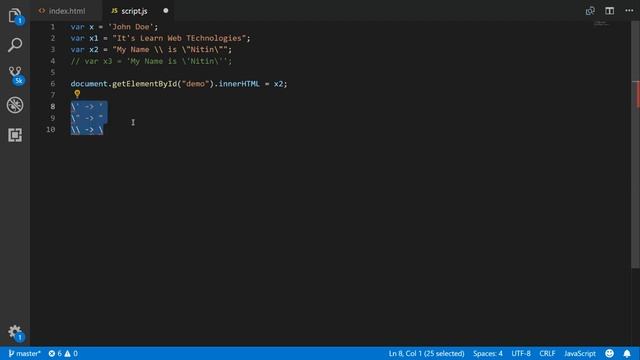Change file encoding UTF-8
The height and width of the screenshot is (360, 640).
pyautogui.click(x=521, y=353)
